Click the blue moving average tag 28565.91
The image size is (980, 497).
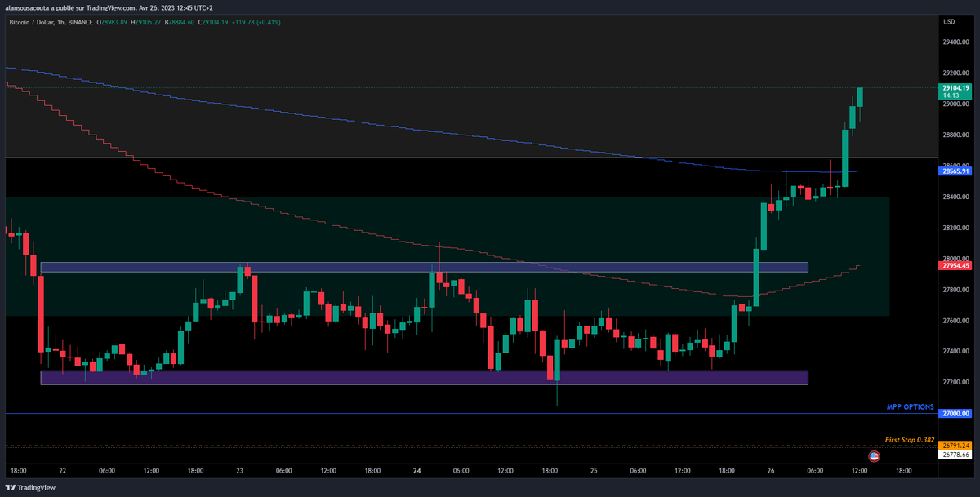point(955,171)
